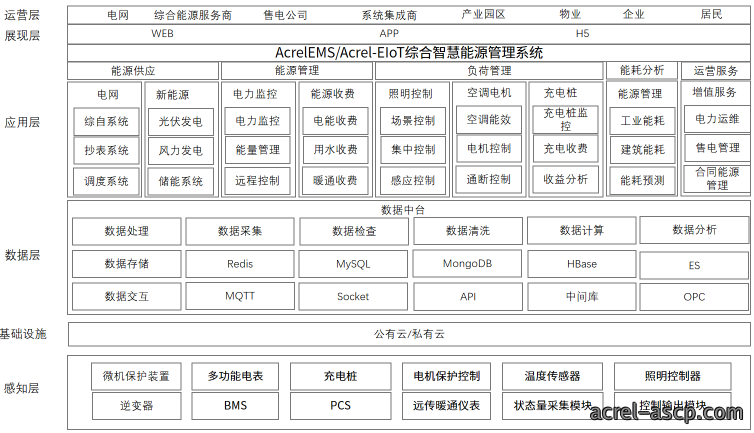Click the 数据清洗 box

tap(468, 231)
